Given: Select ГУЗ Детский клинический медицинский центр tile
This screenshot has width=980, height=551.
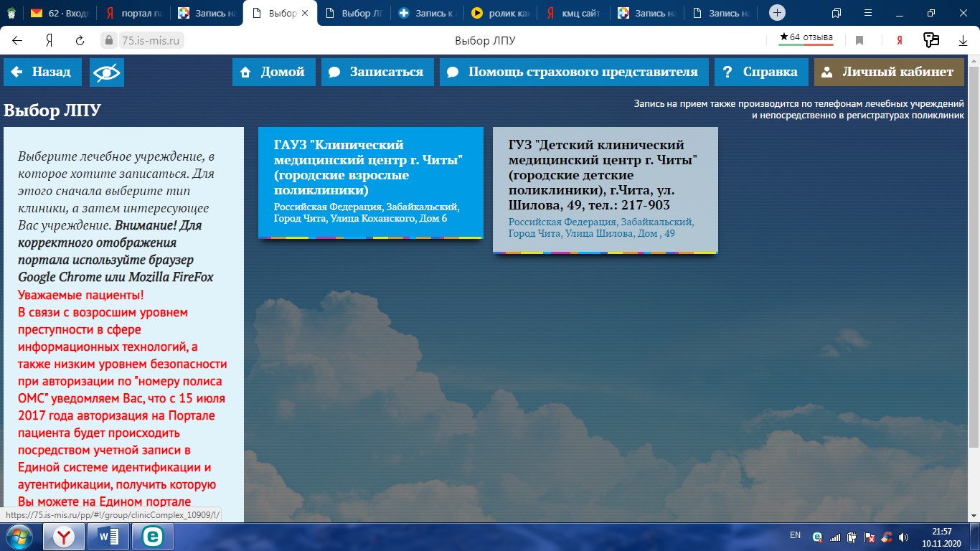Looking at the screenshot, I should (x=605, y=189).
